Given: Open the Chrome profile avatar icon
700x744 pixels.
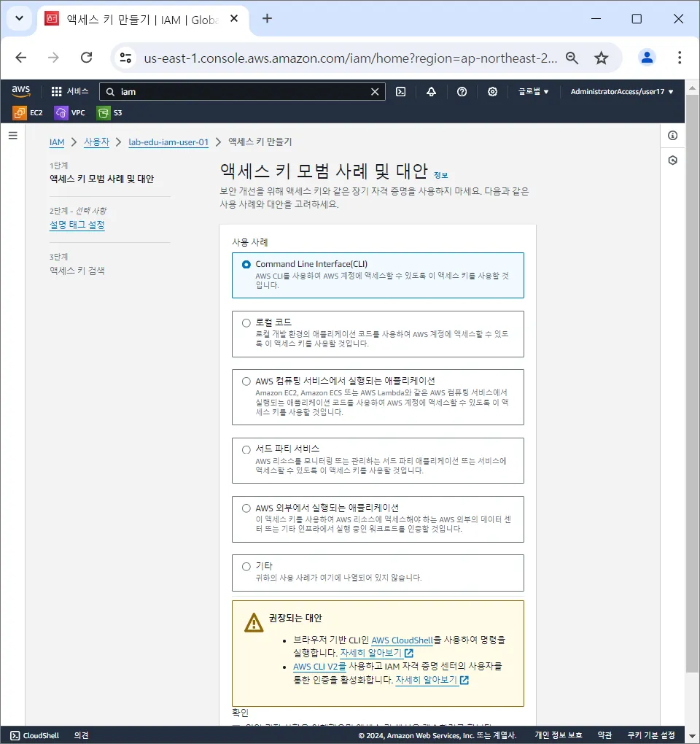Looking at the screenshot, I should (647, 58).
